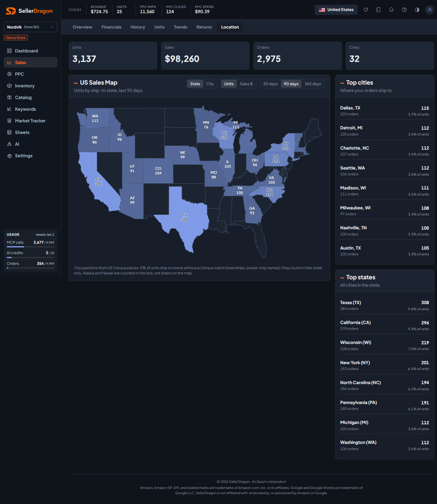Click the mobile device icon in top bar
The width and height of the screenshot is (437, 504).
pos(378,10)
